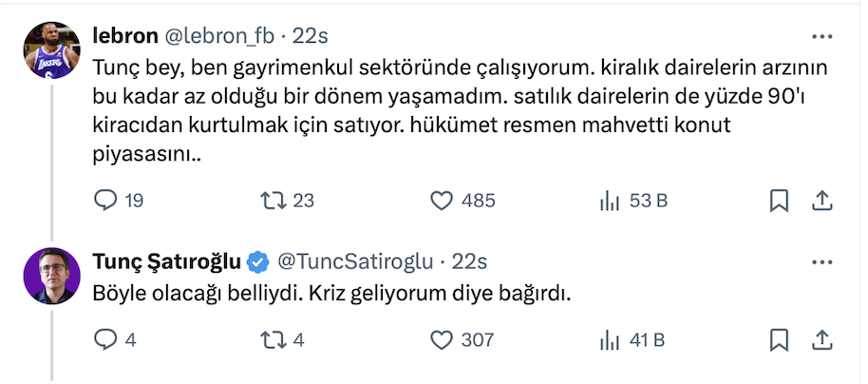Click the Tunç Şatıroğlu display name
Viewport: 868px width, 384px height.
166,261
